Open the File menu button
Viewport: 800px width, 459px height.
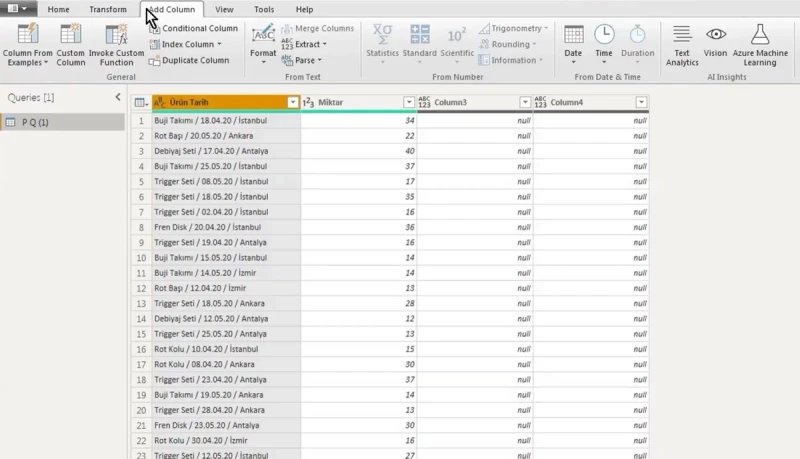[18, 9]
